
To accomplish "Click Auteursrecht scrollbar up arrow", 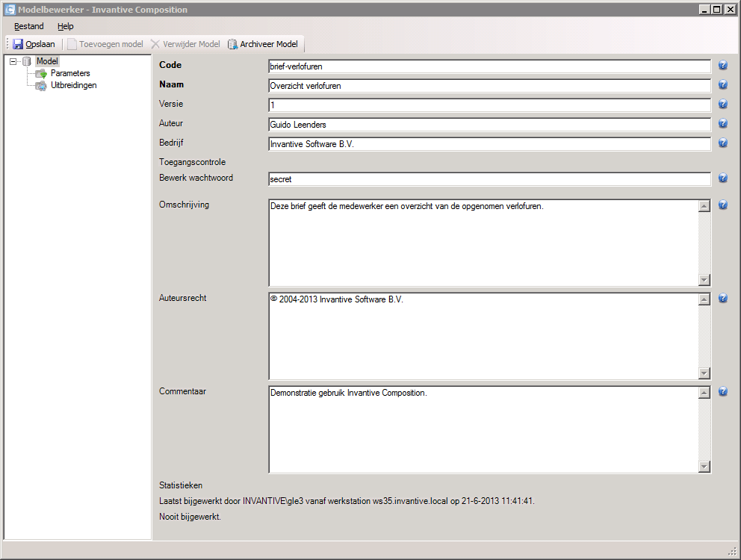I will point(704,299).
